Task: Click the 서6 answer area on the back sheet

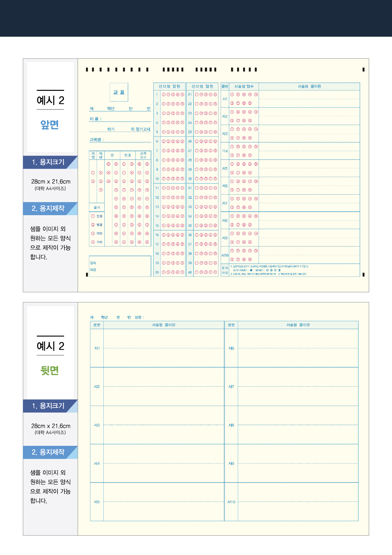Action: tap(298, 348)
